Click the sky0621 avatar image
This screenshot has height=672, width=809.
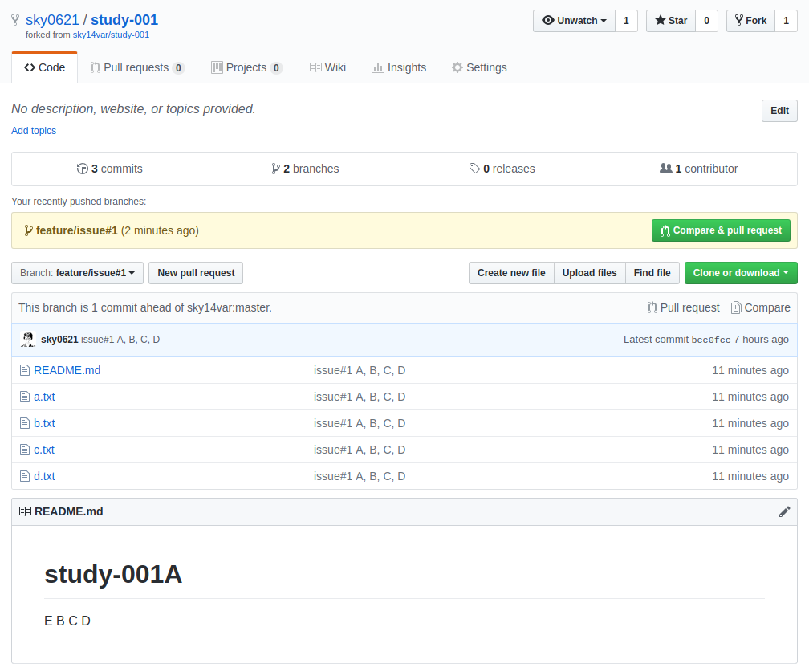coord(28,339)
